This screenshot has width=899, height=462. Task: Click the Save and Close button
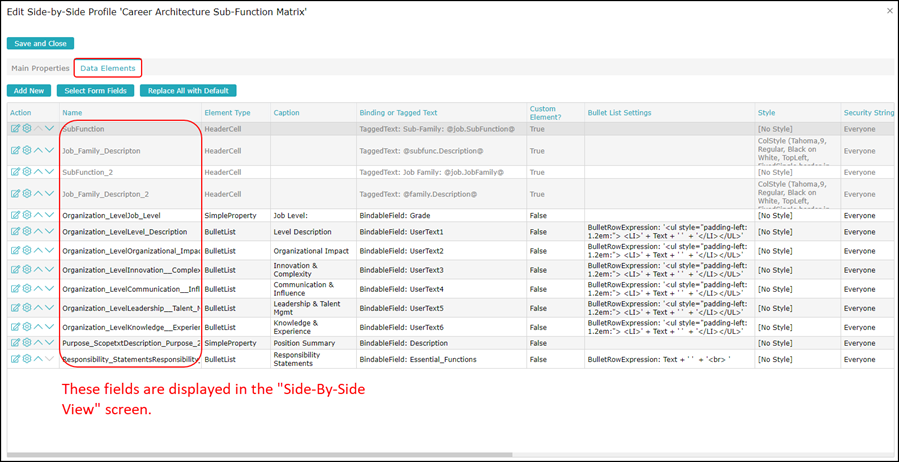(x=40, y=44)
